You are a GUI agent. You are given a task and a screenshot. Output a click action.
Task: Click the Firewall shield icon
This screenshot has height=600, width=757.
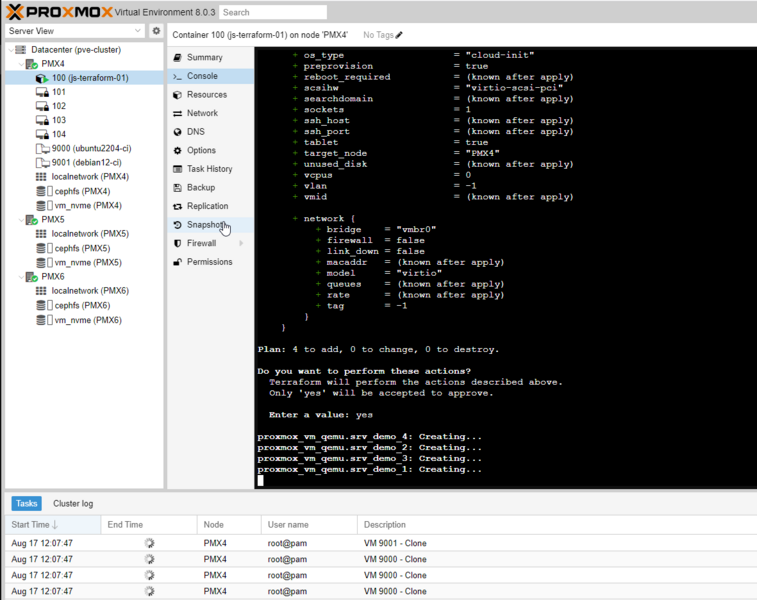(178, 243)
